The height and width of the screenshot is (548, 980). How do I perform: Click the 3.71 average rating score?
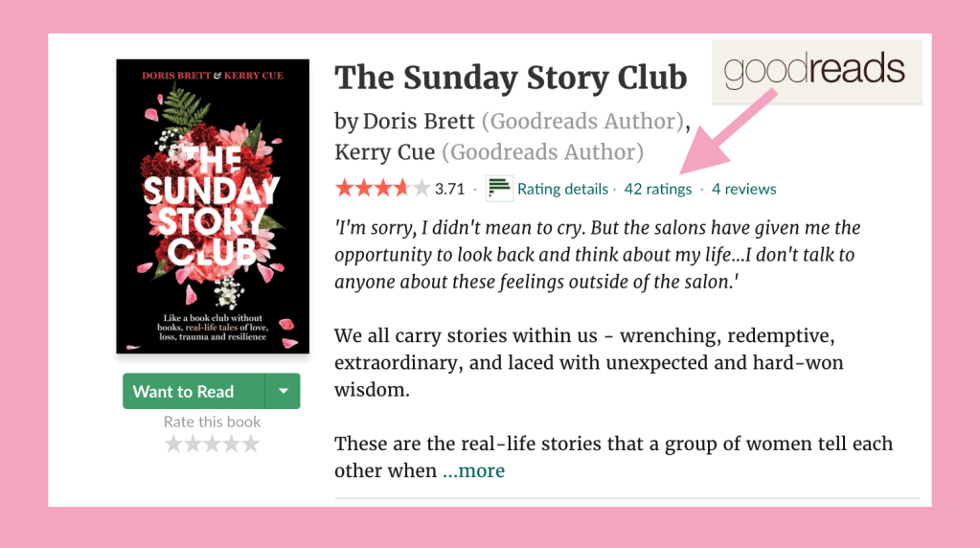[449, 189]
